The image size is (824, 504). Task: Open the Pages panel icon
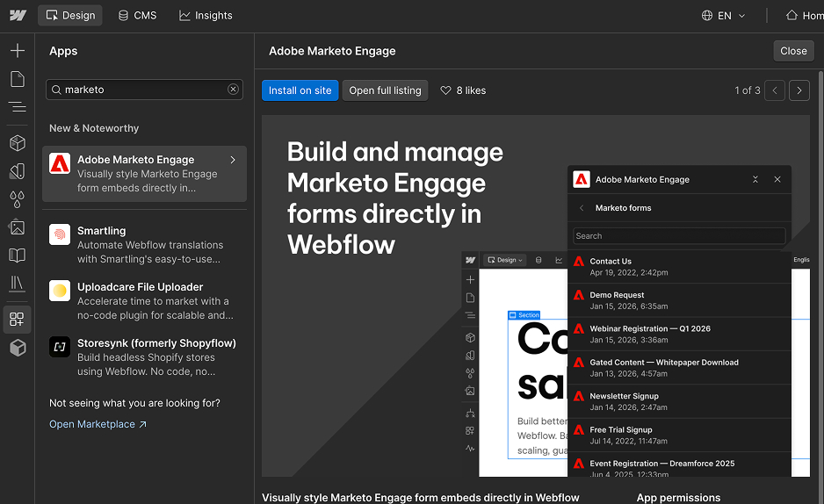[18, 79]
